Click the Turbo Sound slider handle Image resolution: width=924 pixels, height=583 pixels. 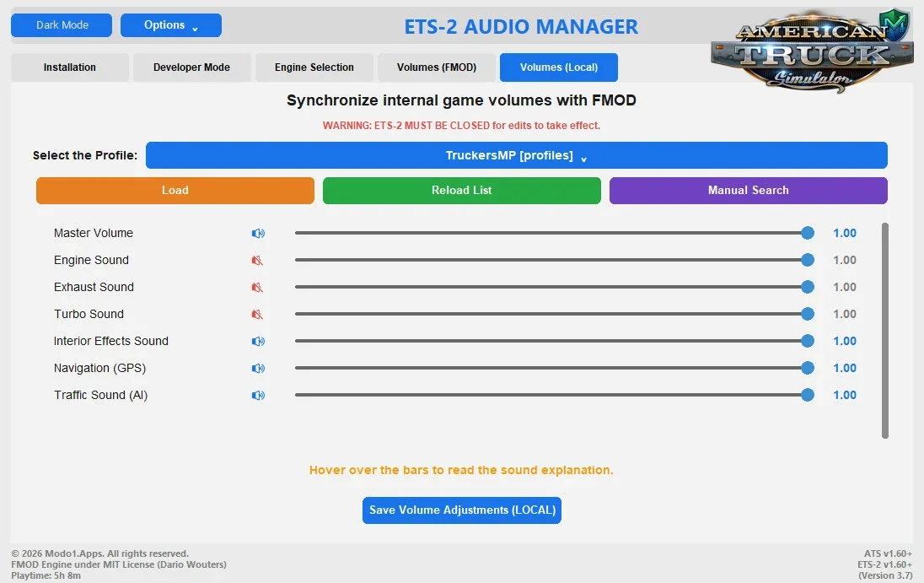(x=808, y=314)
